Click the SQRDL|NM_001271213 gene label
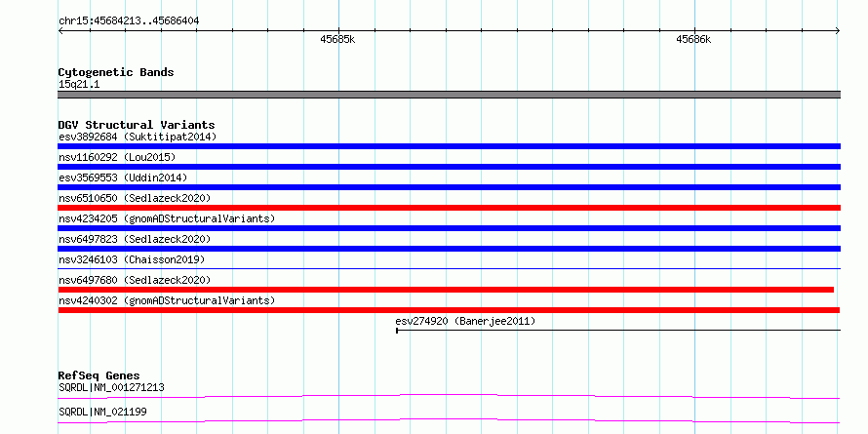868x434 pixels. coord(111,387)
